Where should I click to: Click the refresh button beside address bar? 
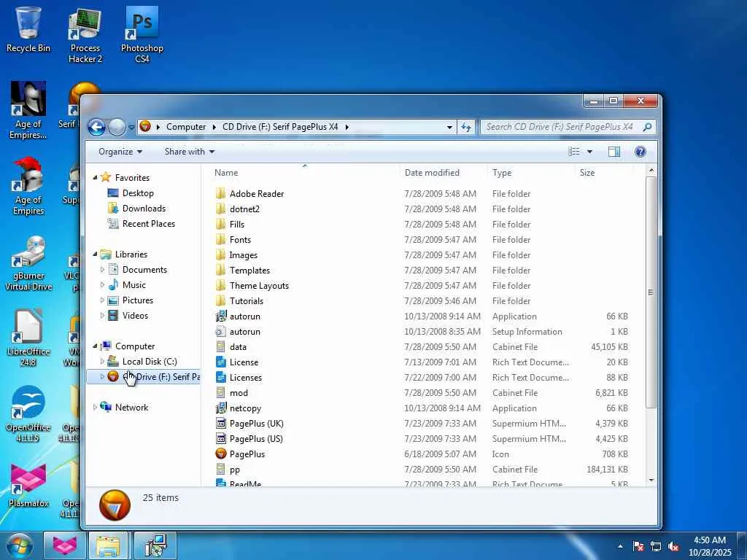pyautogui.click(x=466, y=127)
